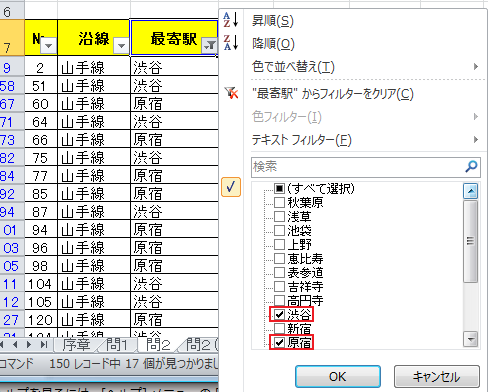Go to first sheet navigation arrow
This screenshot has height=392, width=488.
click(2, 344)
